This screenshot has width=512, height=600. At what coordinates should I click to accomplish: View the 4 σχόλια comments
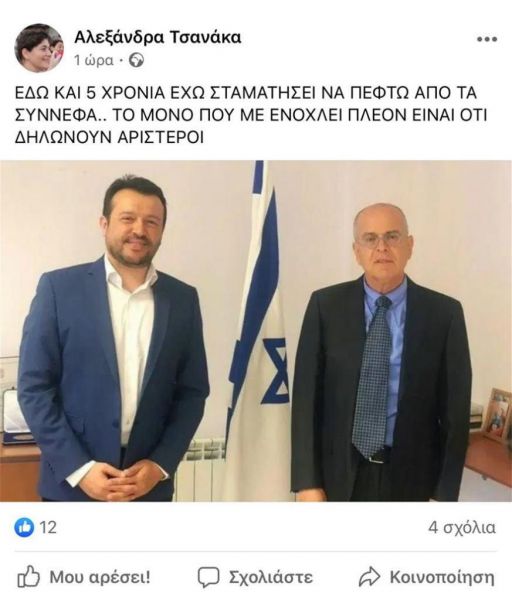point(461,528)
